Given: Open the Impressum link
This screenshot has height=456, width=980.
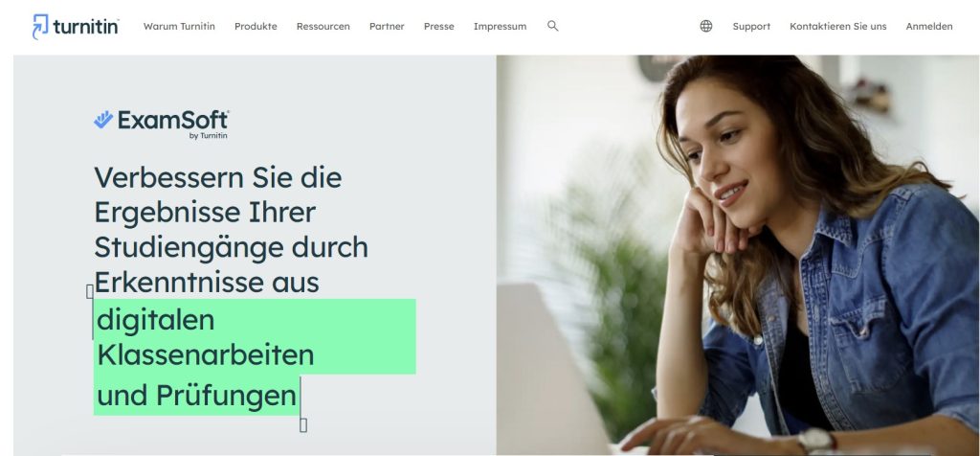Looking at the screenshot, I should click(x=500, y=26).
